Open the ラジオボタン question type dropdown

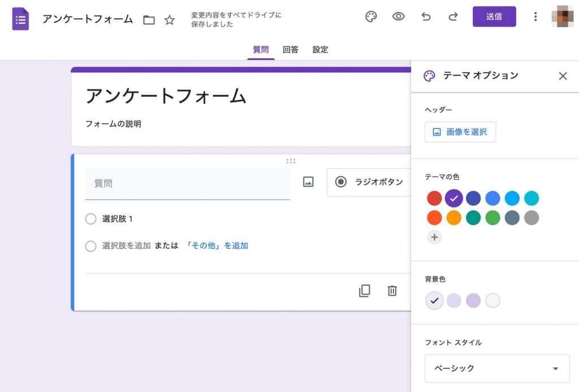(369, 182)
